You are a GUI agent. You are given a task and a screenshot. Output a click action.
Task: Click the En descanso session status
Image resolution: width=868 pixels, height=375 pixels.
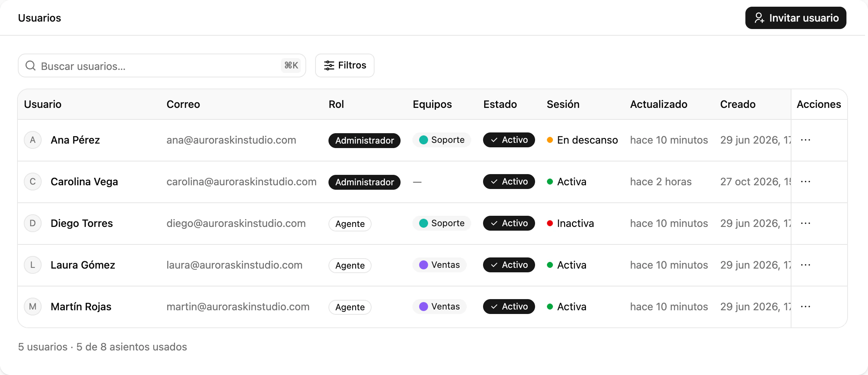(582, 140)
